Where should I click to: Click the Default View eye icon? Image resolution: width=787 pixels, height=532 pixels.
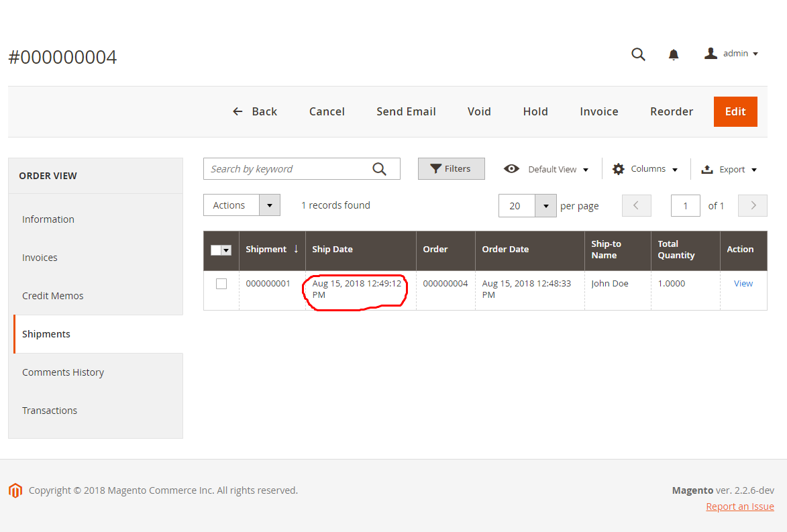(x=512, y=169)
